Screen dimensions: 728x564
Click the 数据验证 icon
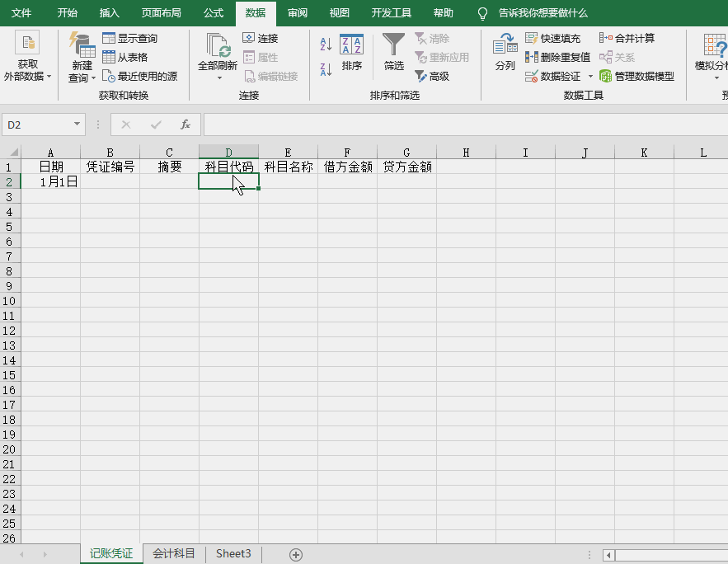[532, 76]
